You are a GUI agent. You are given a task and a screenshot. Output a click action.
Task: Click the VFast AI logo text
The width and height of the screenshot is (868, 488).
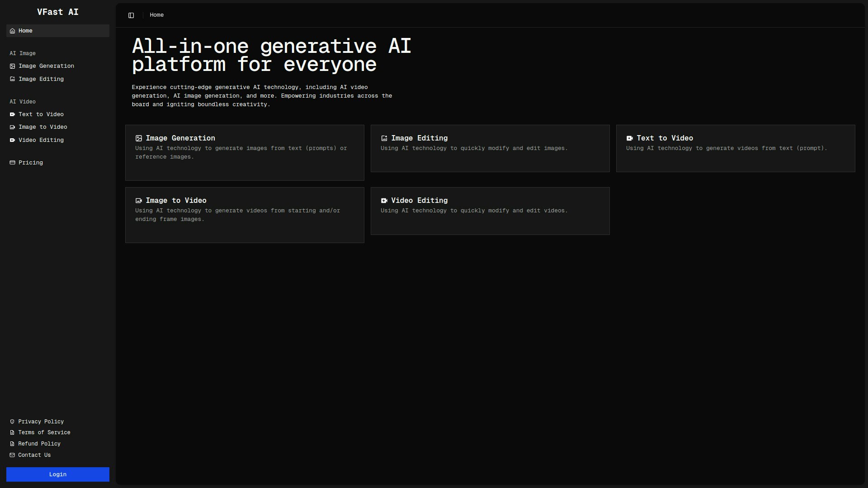[57, 12]
